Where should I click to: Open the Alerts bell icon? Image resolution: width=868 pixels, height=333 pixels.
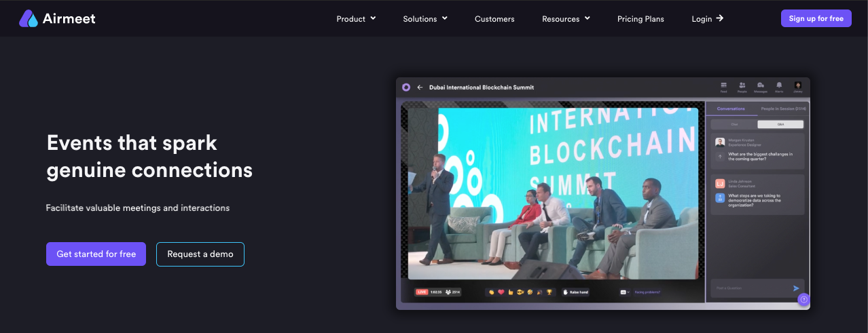pos(779,85)
